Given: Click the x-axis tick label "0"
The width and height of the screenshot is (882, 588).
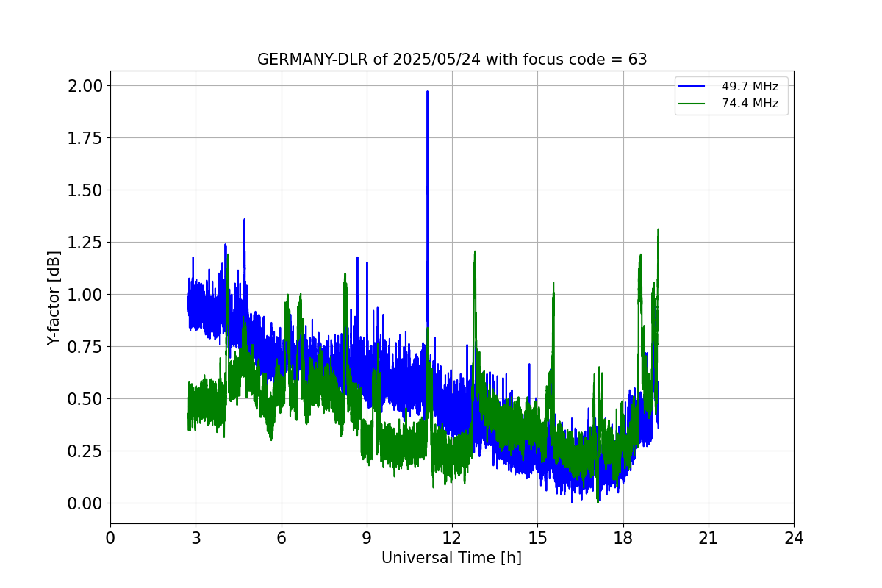Looking at the screenshot, I should point(110,538).
